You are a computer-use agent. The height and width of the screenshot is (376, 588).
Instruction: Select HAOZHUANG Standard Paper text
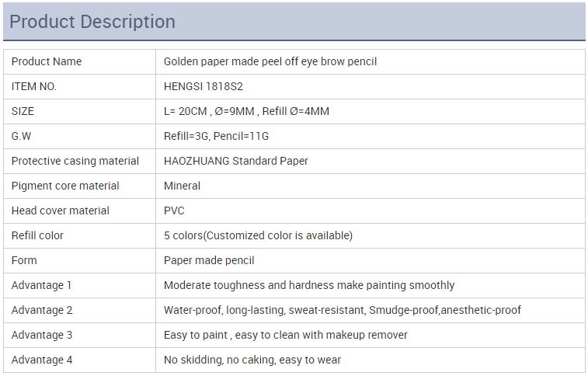pos(235,161)
